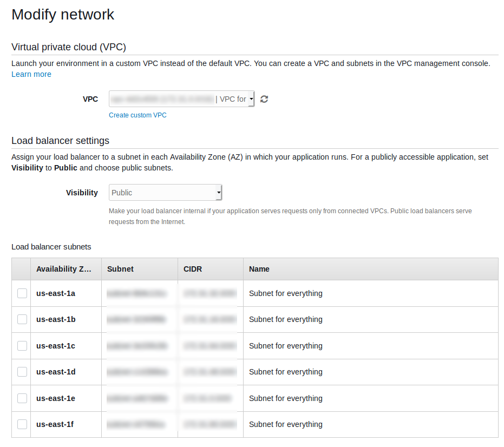Image resolution: width=504 pixels, height=447 pixels.
Task: Click Subnet for everything in us-east-1f row
Action: [x=286, y=424]
